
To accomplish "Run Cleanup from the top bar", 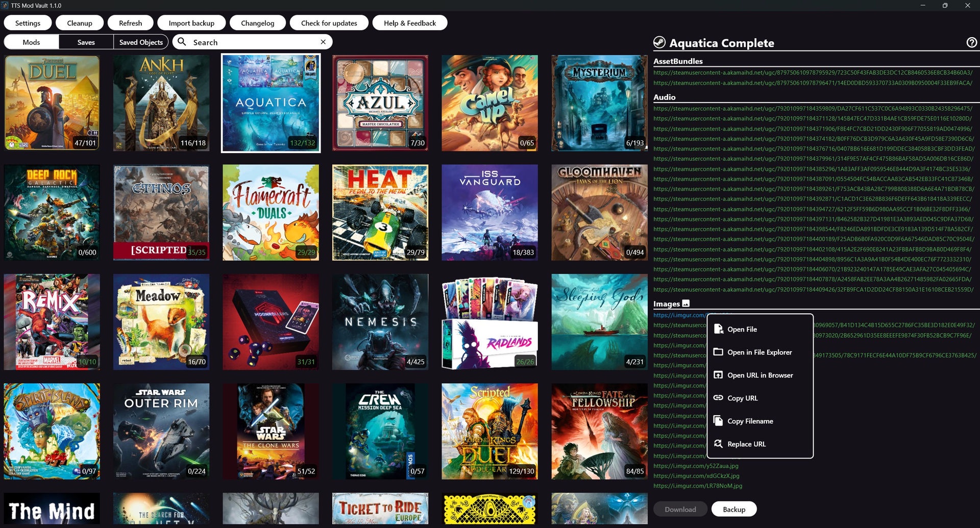I will [80, 23].
